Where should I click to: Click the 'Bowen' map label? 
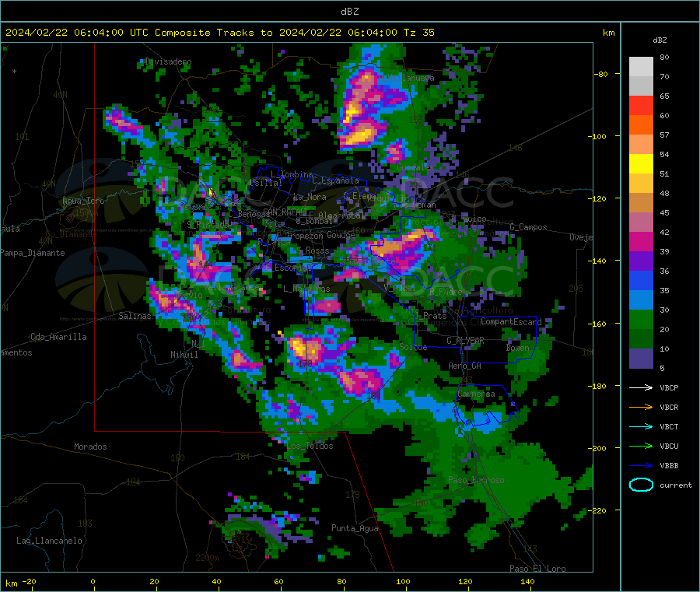517,347
